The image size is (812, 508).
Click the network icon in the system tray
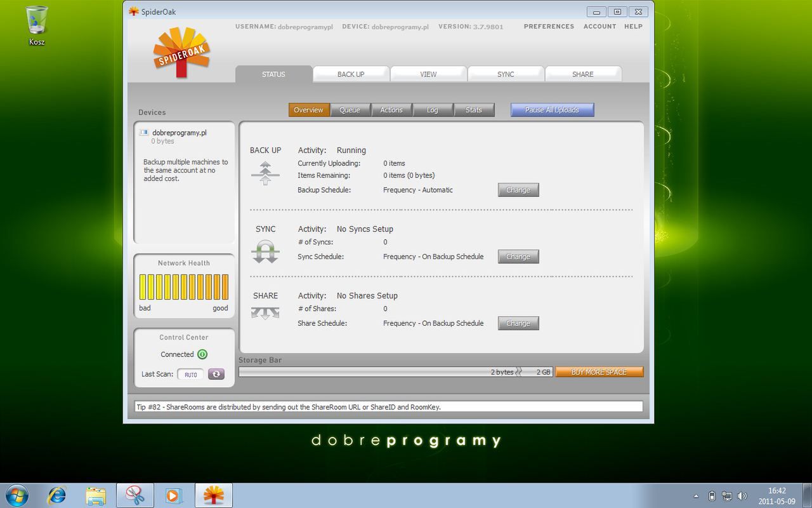tap(727, 496)
